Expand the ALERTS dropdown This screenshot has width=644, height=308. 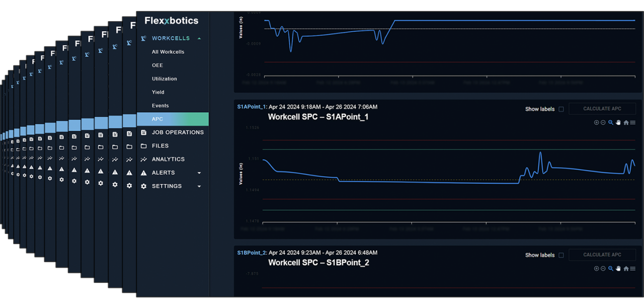pos(200,173)
